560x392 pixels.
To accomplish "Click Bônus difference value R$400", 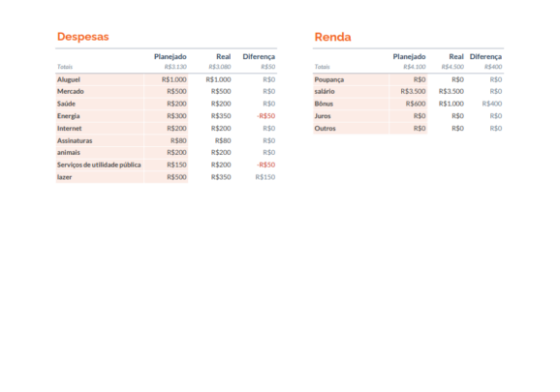I will tap(492, 104).
